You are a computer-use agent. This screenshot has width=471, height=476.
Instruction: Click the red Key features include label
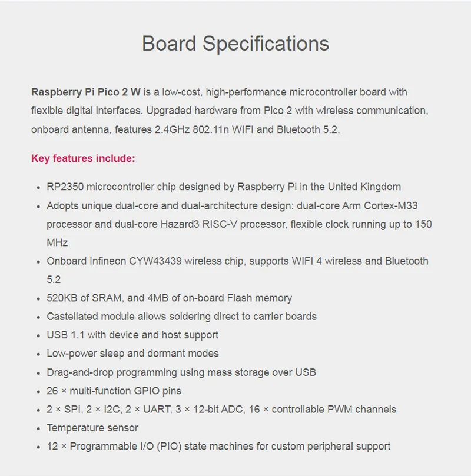pos(83,158)
